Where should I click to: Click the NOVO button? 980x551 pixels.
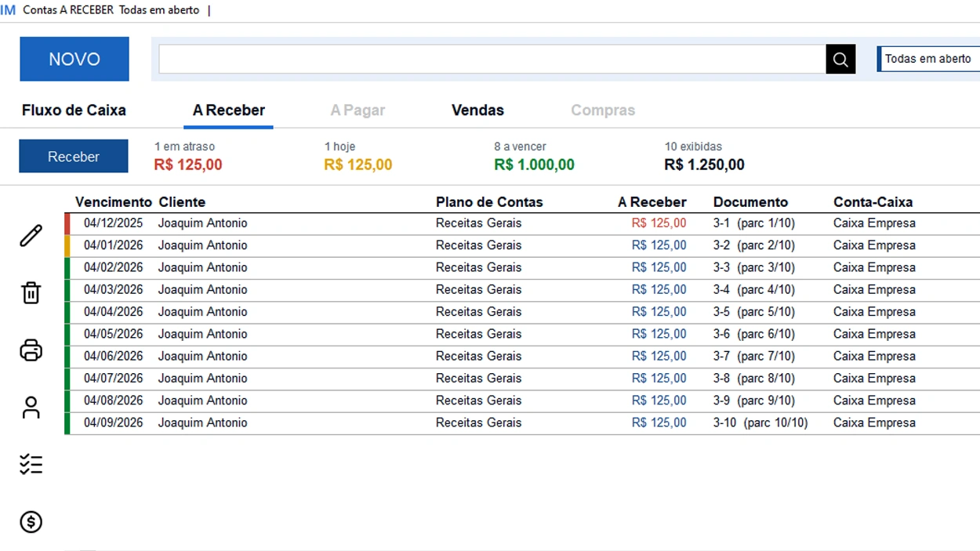74,59
